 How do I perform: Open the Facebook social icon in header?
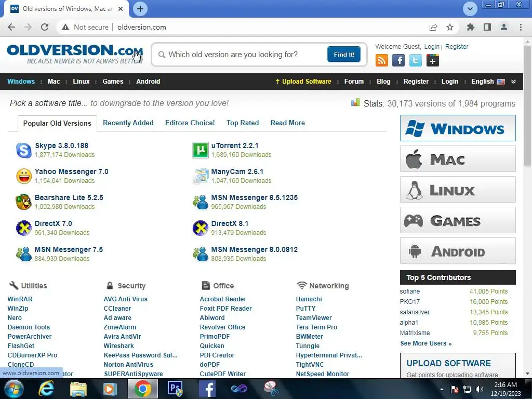click(398, 60)
